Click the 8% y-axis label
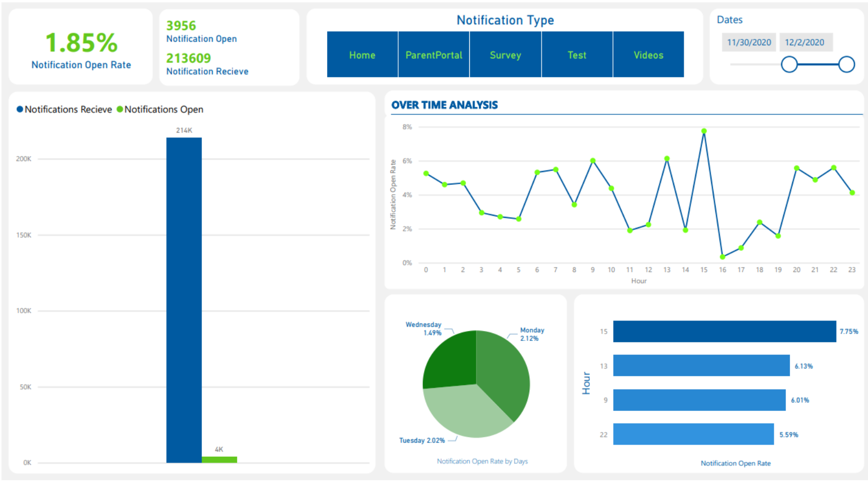 click(407, 127)
